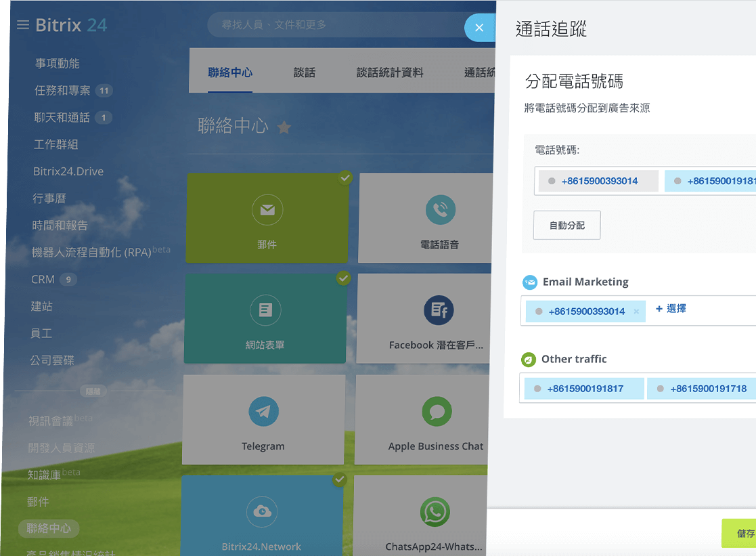Image resolution: width=756 pixels, height=556 pixels.
Task: Click the 電話語音 card label
Action: [440, 244]
